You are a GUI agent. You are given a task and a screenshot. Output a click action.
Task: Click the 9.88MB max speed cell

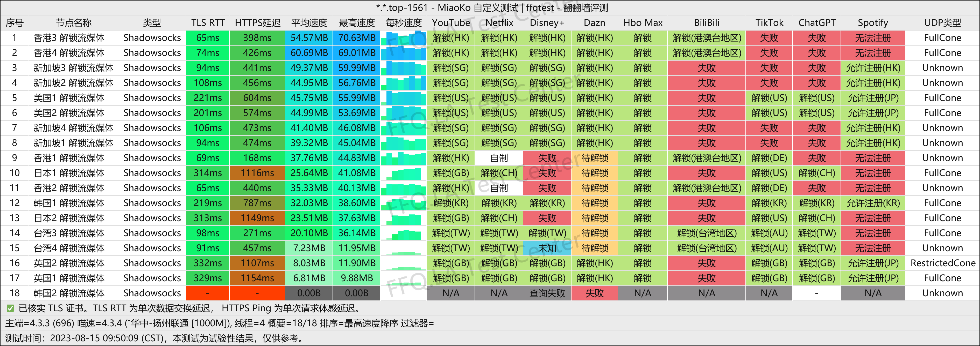tap(357, 278)
